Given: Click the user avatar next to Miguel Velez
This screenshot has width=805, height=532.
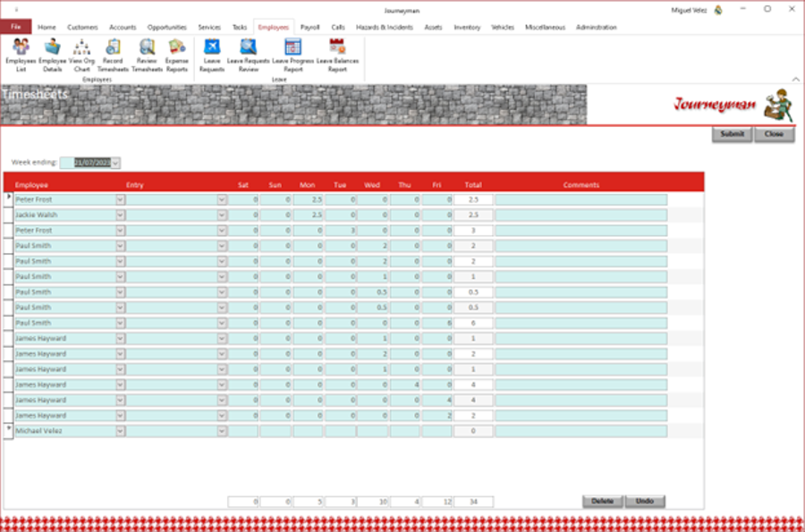Looking at the screenshot, I should (x=718, y=10).
